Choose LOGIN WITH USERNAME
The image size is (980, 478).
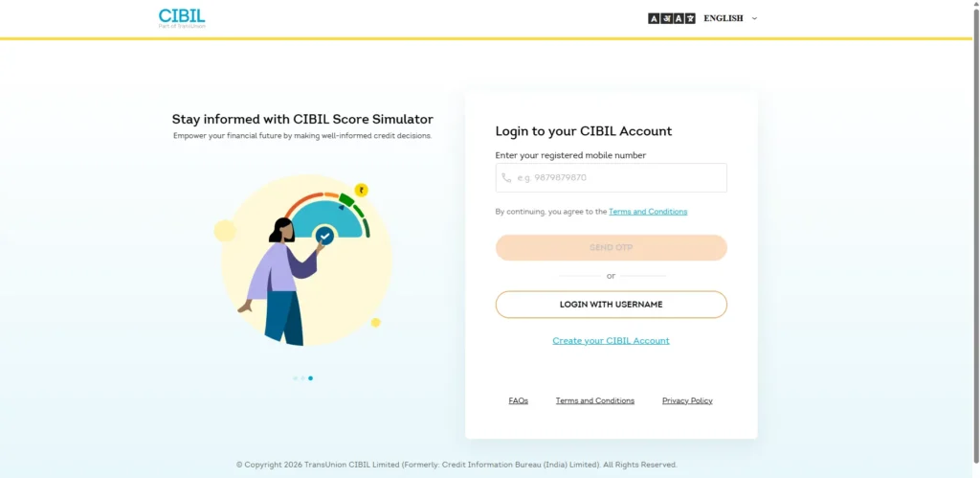(x=611, y=305)
